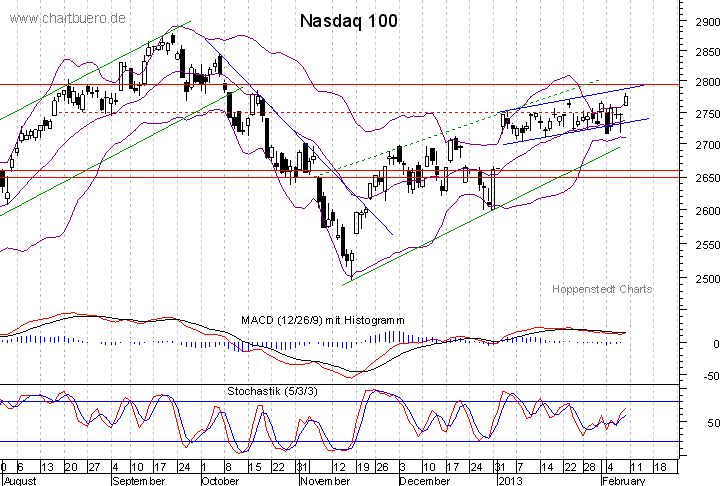This screenshot has width=723, height=486.
Task: Select the 'September' month label
Action: 139,481
